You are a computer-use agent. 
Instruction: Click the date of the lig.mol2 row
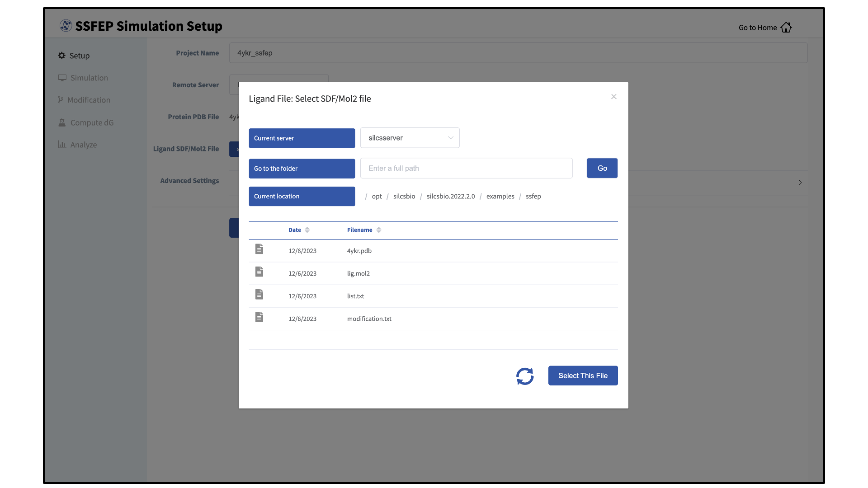[302, 273]
